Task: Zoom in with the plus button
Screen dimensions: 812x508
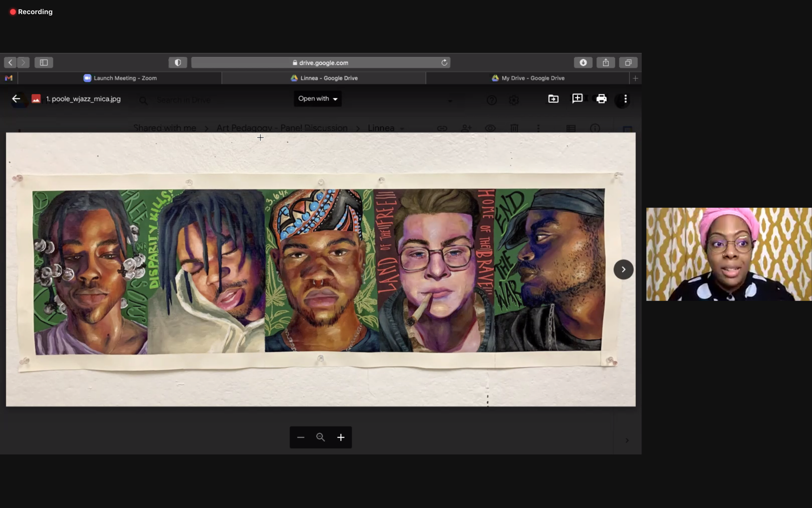Action: pos(341,437)
